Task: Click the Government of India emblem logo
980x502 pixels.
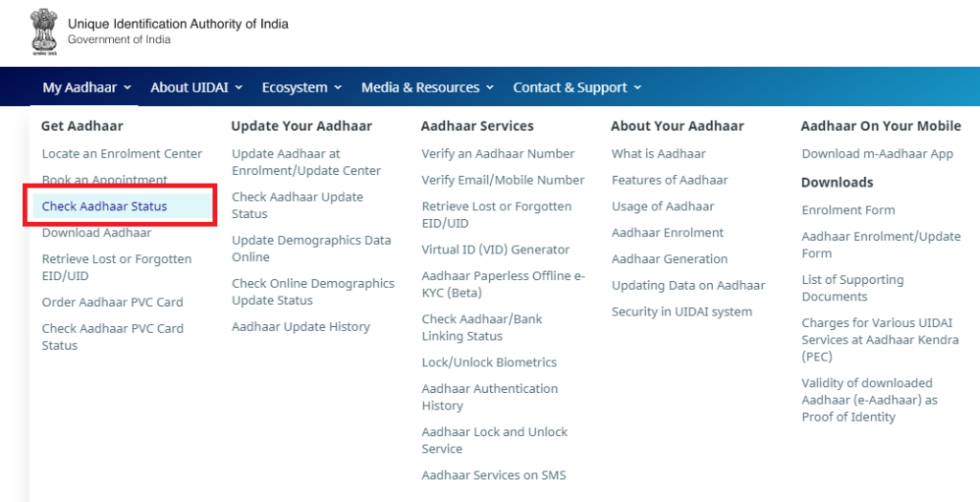Action: [44, 33]
